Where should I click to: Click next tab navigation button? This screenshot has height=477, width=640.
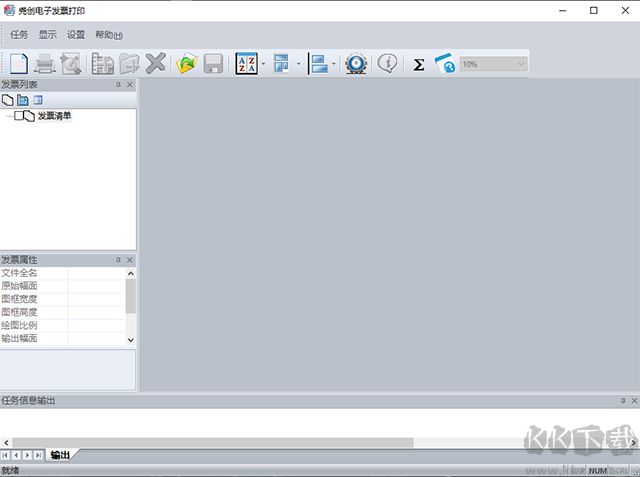(27, 455)
